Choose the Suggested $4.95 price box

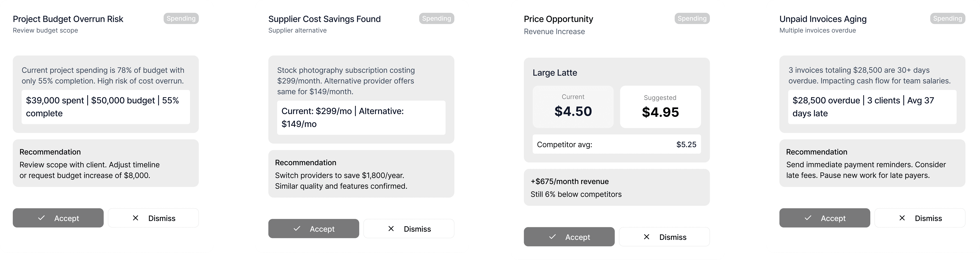[660, 107]
